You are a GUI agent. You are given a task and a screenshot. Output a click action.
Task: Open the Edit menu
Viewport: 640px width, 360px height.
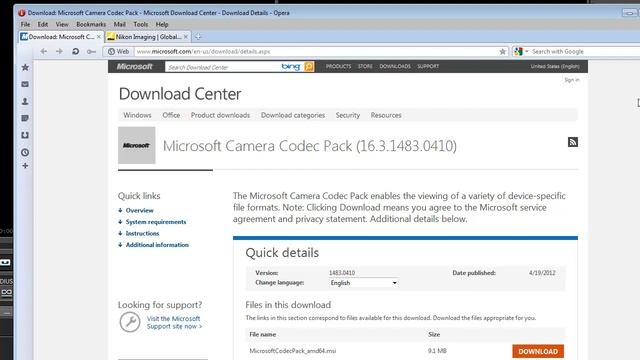43,24
